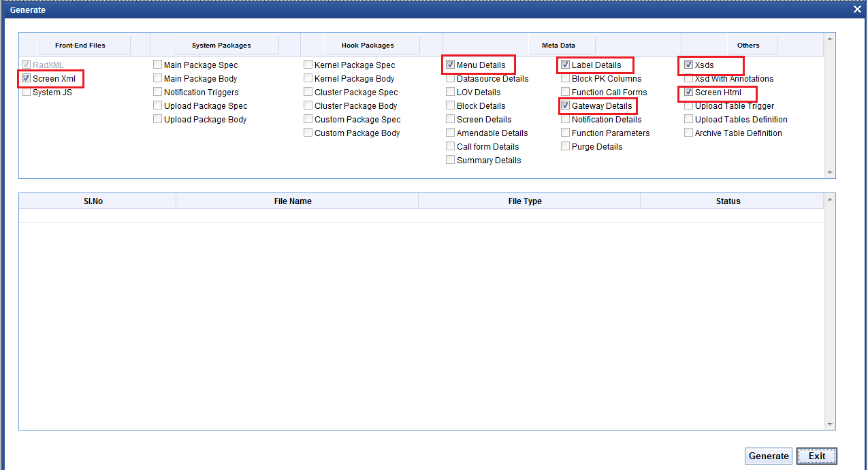Click options panel scrollbar down arrow
868x470 pixels.
(829, 173)
